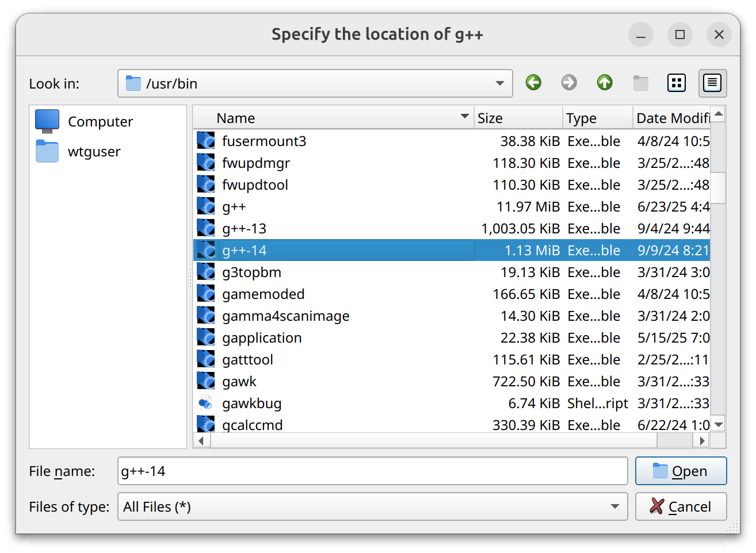Sort files by the Type column header

pyautogui.click(x=597, y=118)
